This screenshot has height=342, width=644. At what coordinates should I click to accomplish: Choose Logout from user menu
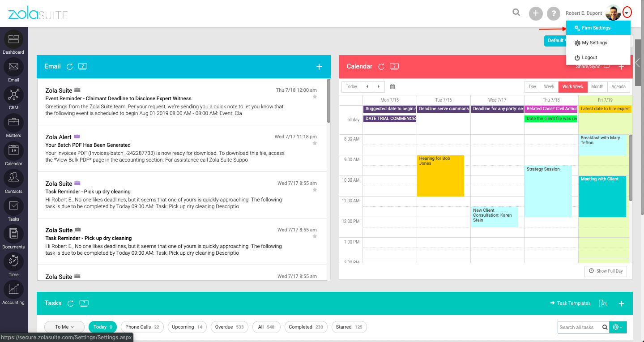coord(598,57)
